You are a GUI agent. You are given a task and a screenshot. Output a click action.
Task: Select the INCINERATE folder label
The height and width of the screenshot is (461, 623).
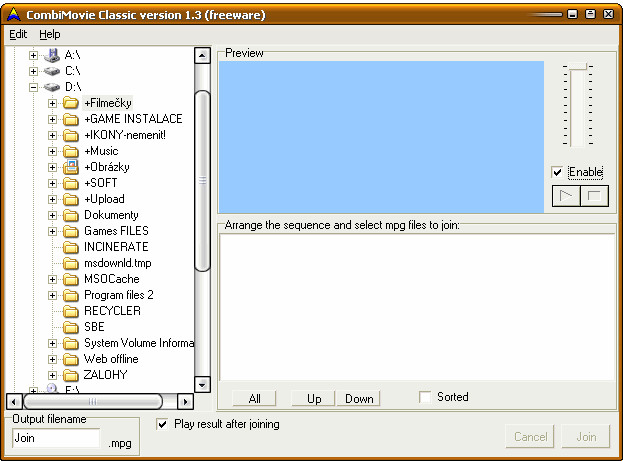[116, 247]
